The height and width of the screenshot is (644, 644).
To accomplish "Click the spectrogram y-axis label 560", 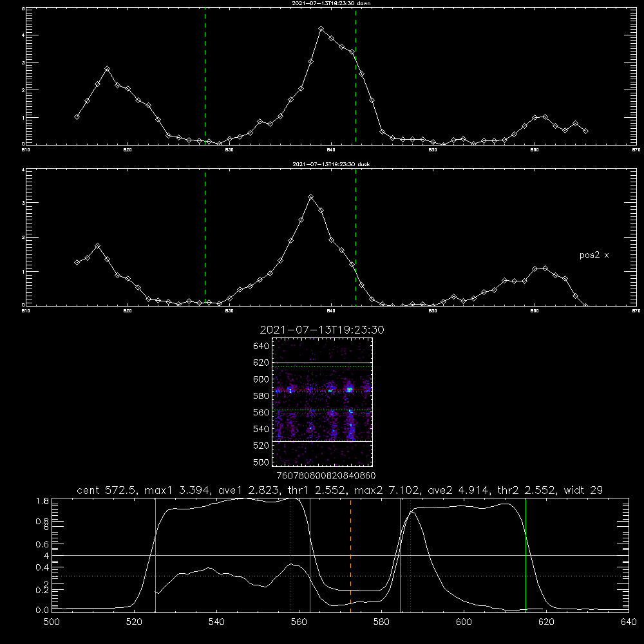I will click(x=261, y=412).
